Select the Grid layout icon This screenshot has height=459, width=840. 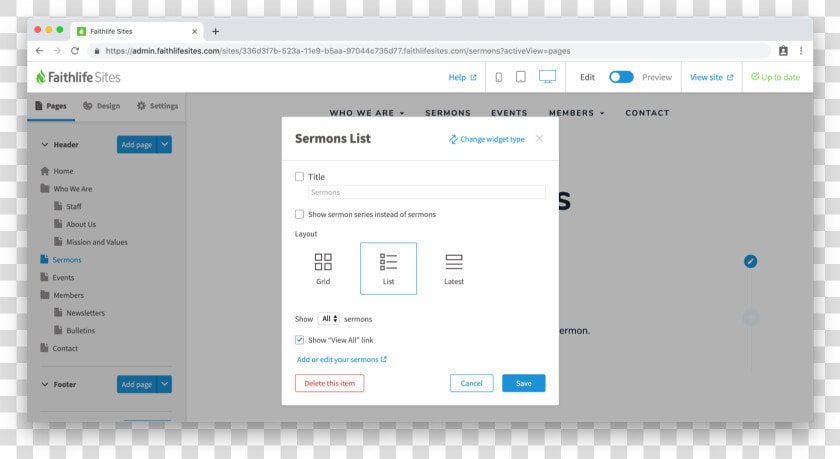click(x=323, y=262)
